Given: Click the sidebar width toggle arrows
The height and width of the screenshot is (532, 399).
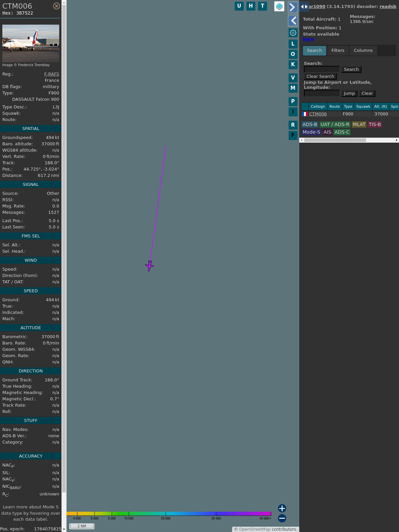Looking at the screenshot, I should (x=304, y=7).
